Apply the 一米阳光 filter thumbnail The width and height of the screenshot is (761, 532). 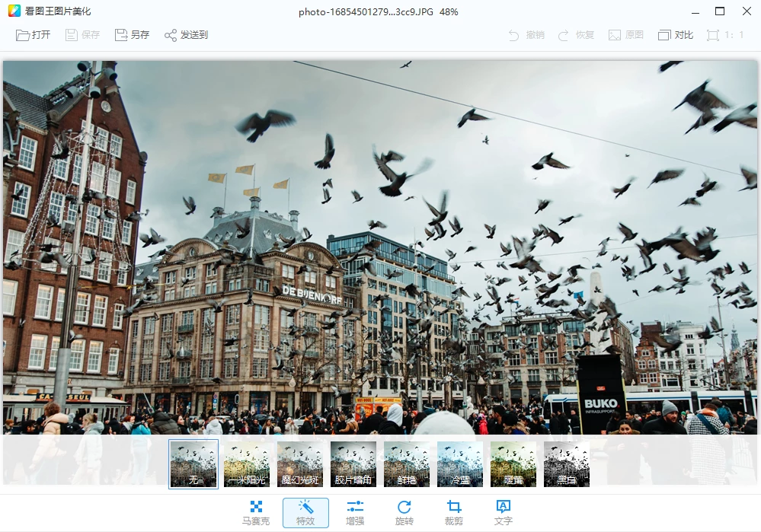click(x=247, y=464)
